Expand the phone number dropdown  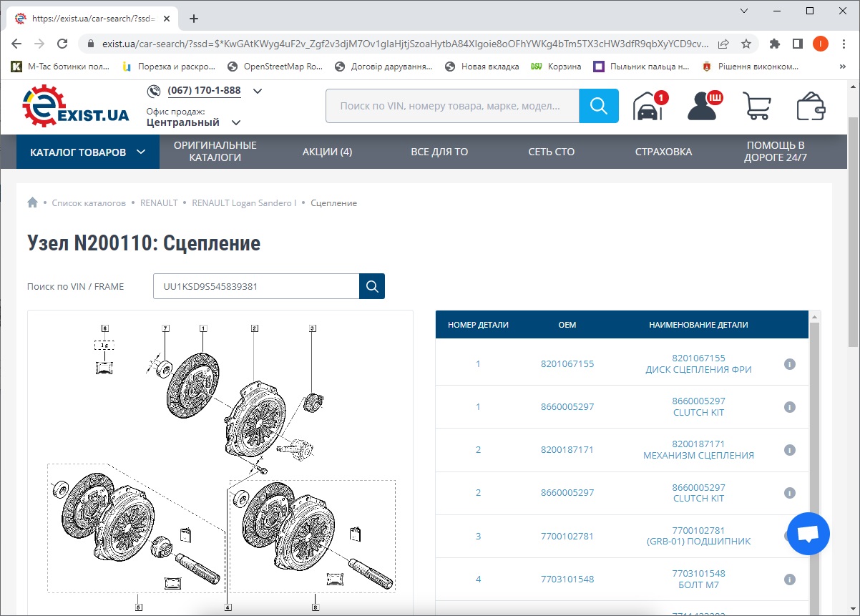(x=258, y=91)
